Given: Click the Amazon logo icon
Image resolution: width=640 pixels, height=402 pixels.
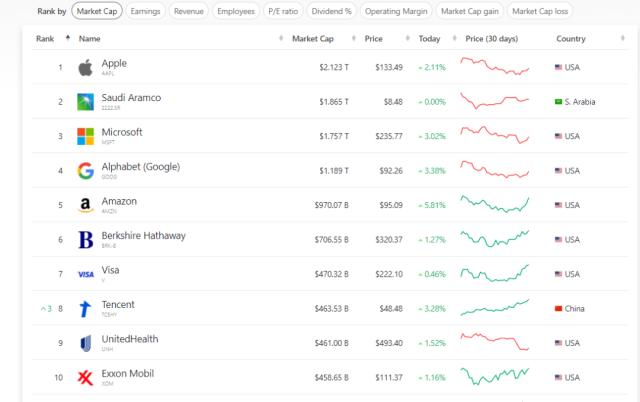Looking at the screenshot, I should pos(85,205).
